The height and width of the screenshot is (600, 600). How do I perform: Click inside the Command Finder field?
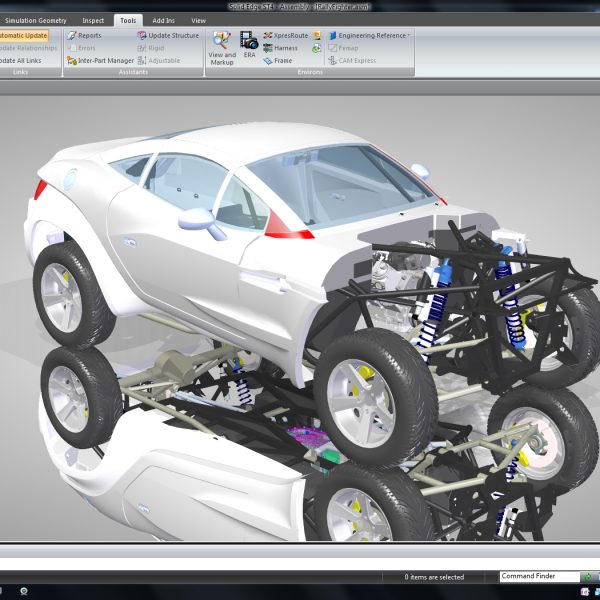538,577
